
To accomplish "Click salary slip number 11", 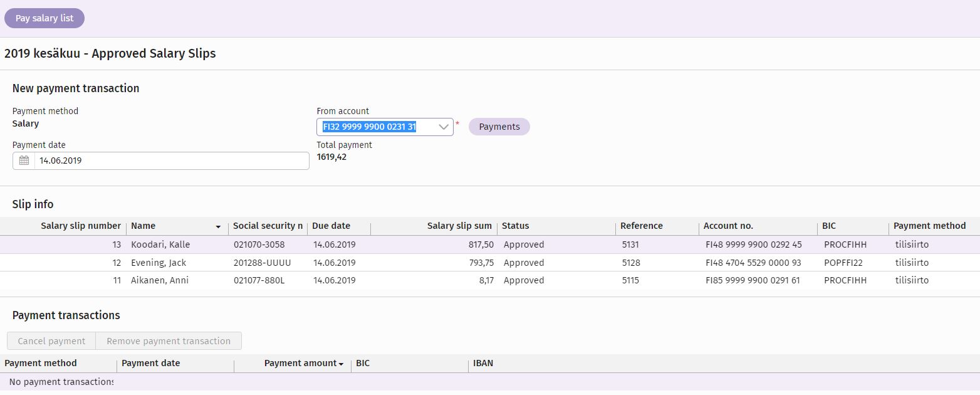I will 117,280.
